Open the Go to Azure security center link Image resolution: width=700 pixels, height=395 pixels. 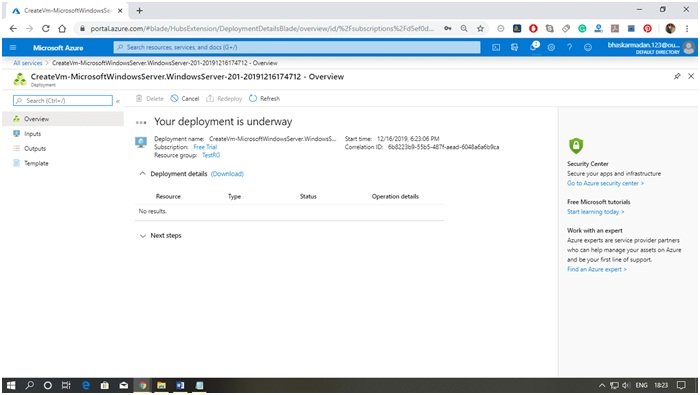point(605,183)
